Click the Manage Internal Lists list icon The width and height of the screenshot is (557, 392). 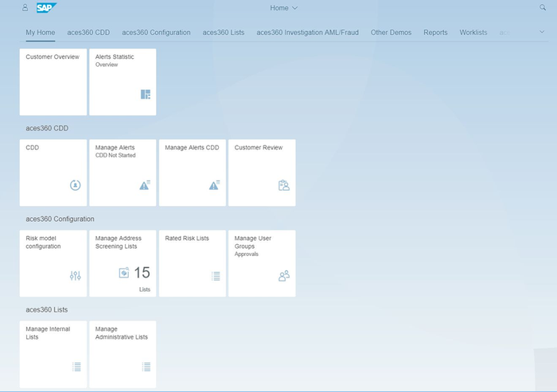(x=76, y=367)
